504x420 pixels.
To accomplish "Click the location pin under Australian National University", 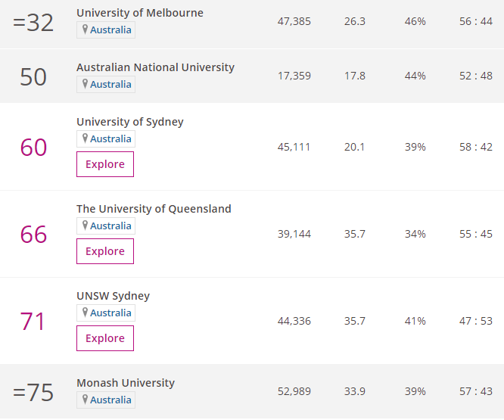I will tap(86, 84).
